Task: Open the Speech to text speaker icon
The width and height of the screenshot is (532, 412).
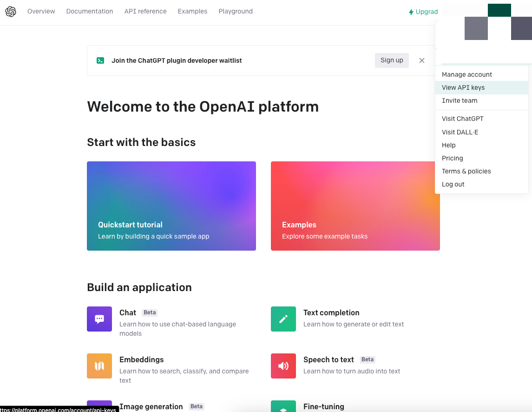Action: tap(283, 366)
